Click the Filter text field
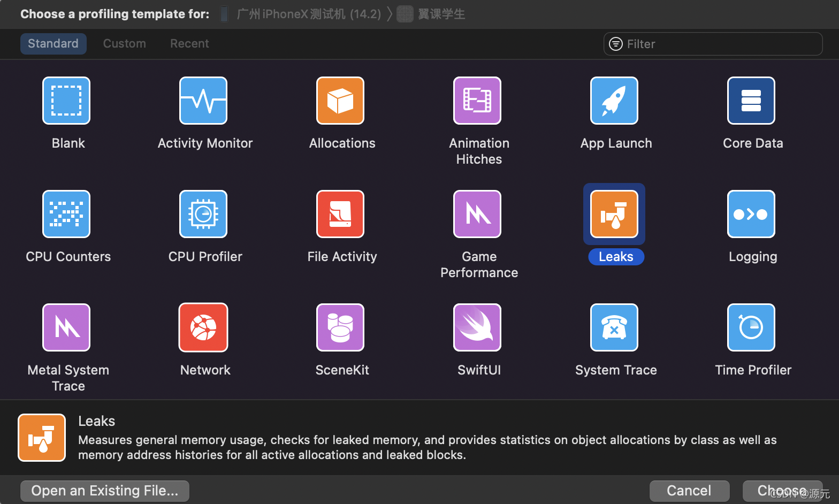Image resolution: width=839 pixels, height=504 pixels. point(713,44)
